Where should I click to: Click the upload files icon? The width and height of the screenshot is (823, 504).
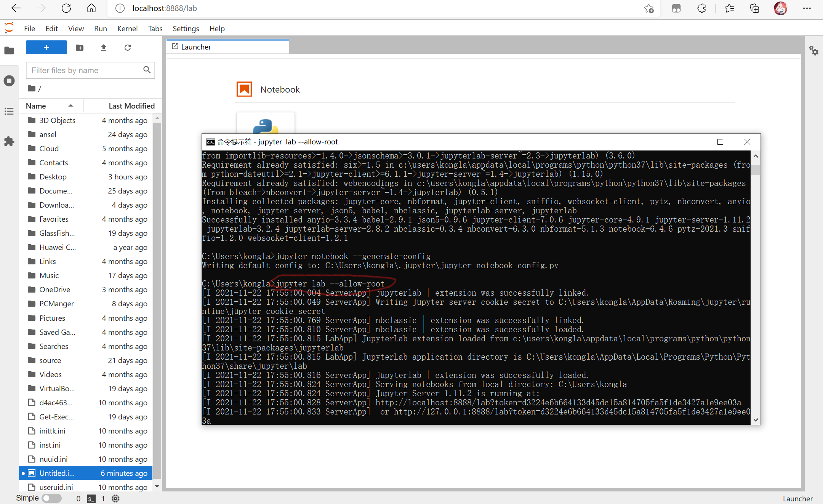click(103, 48)
